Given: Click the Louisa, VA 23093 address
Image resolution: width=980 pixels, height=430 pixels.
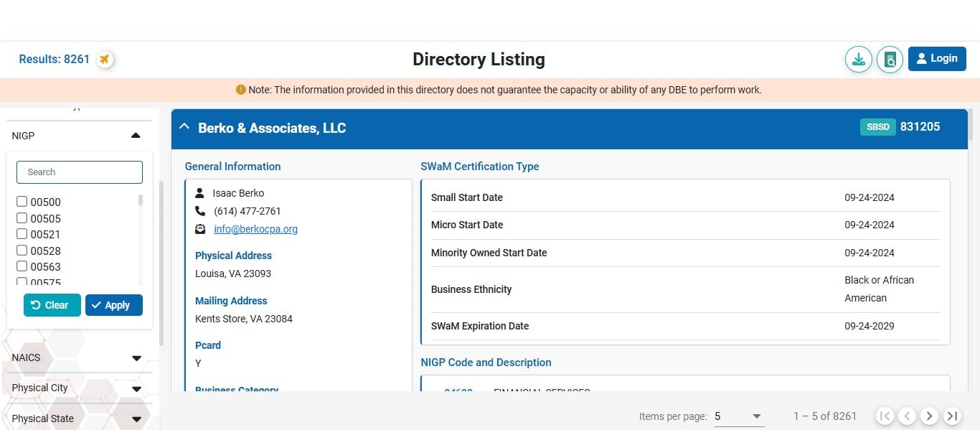Looking at the screenshot, I should coord(233,274).
